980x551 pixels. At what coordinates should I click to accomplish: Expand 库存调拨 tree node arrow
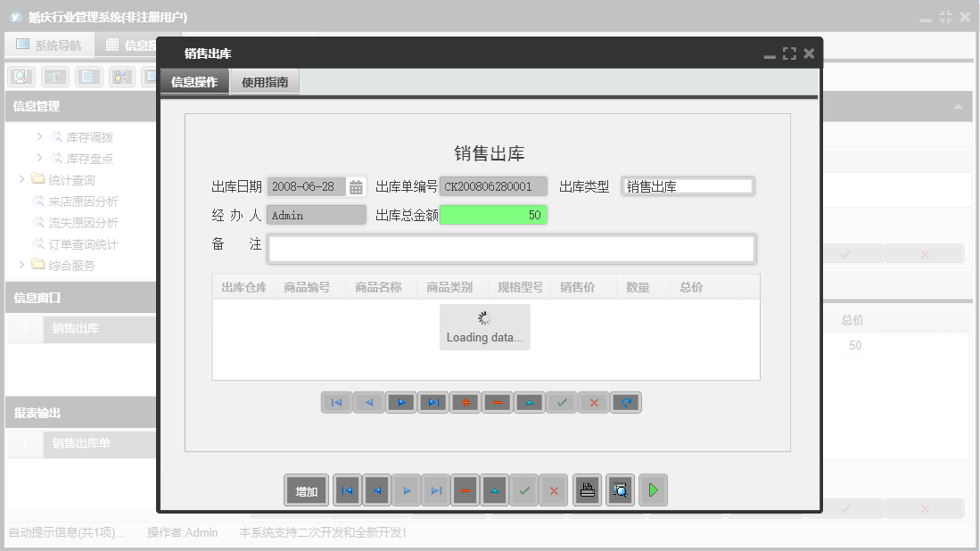39,136
